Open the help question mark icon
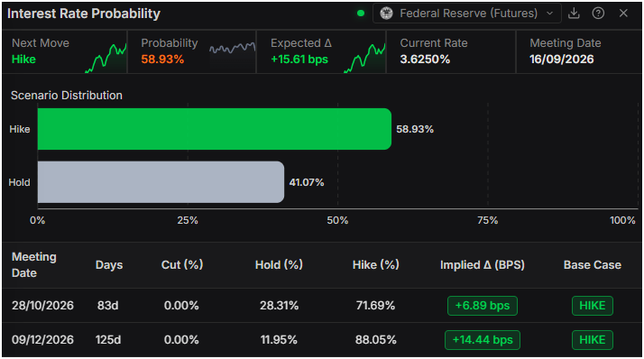Viewport: 644px width, 359px height. (598, 14)
